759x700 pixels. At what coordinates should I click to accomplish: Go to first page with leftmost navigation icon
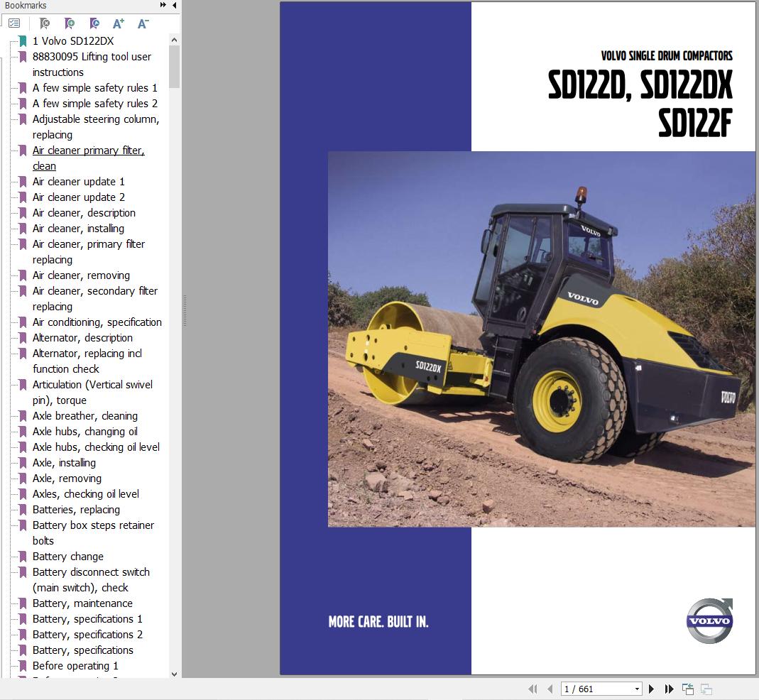(x=533, y=689)
